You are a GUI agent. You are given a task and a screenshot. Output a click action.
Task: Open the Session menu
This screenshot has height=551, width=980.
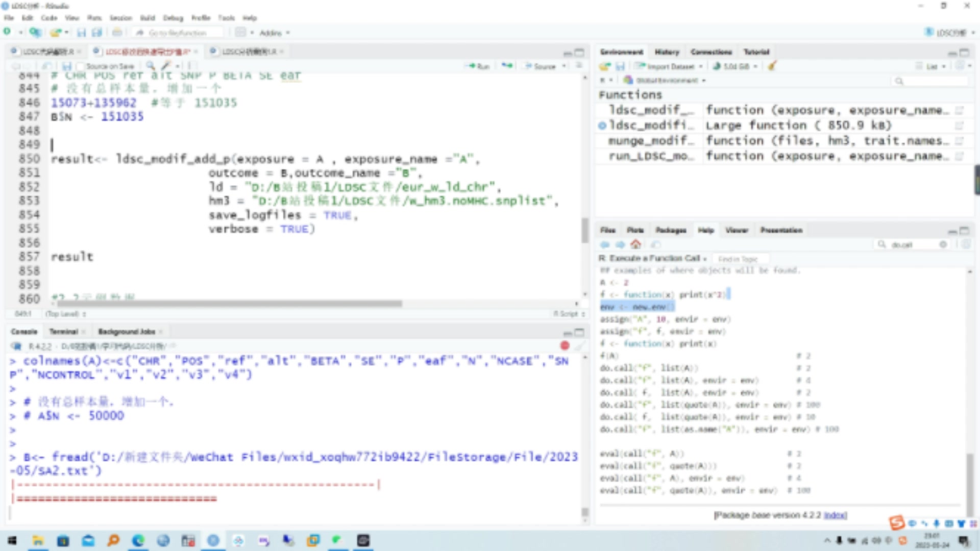pos(120,18)
